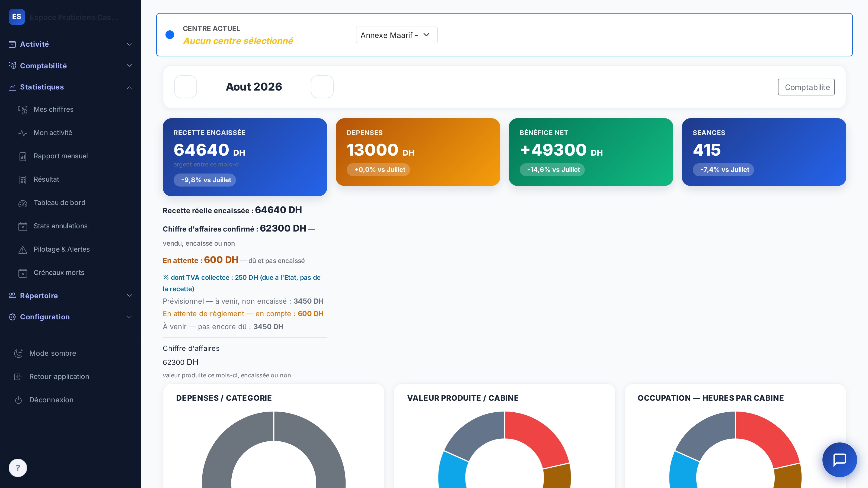Click "Recette réelle encaissée : 64640 DH" line
The width and height of the screenshot is (868, 488).
pyautogui.click(x=232, y=210)
